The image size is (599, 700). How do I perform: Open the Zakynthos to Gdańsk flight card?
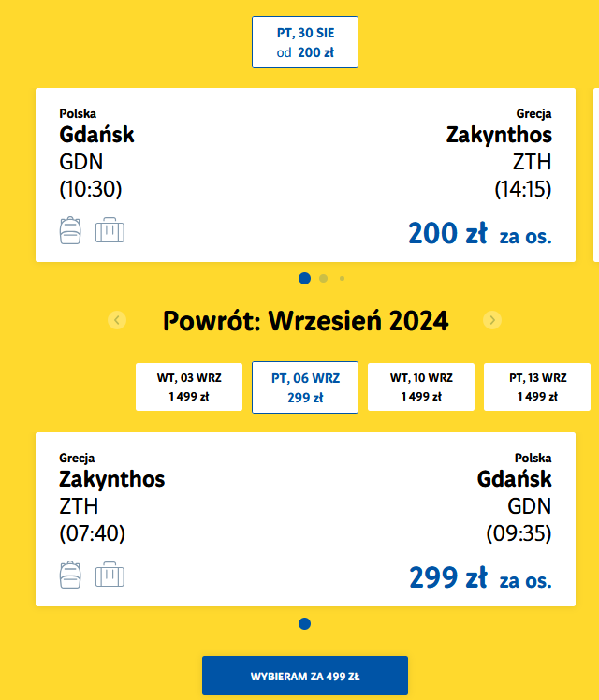click(x=305, y=519)
